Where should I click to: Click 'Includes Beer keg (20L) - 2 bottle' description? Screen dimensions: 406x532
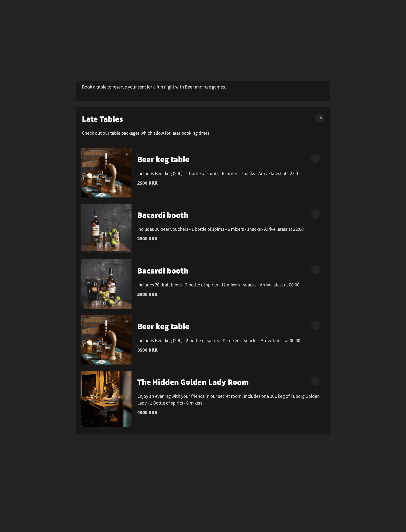(x=219, y=341)
